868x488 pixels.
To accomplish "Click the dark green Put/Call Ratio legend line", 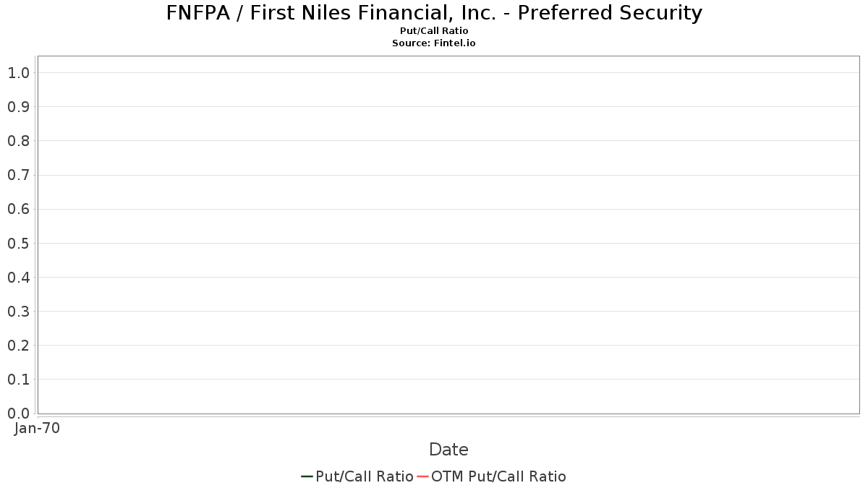I will tap(307, 476).
